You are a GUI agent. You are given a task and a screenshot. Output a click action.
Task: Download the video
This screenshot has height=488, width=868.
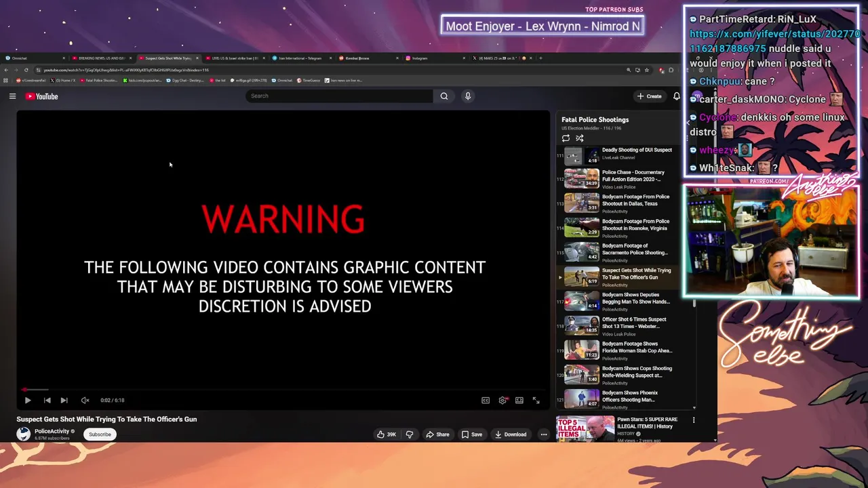pyautogui.click(x=511, y=434)
